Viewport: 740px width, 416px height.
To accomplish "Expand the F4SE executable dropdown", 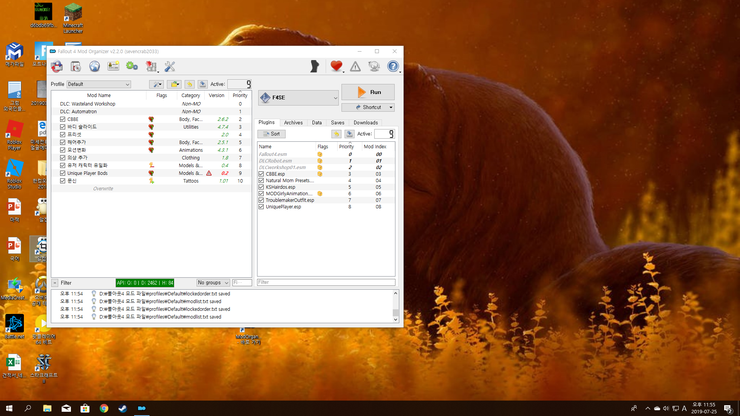I will (298, 97).
